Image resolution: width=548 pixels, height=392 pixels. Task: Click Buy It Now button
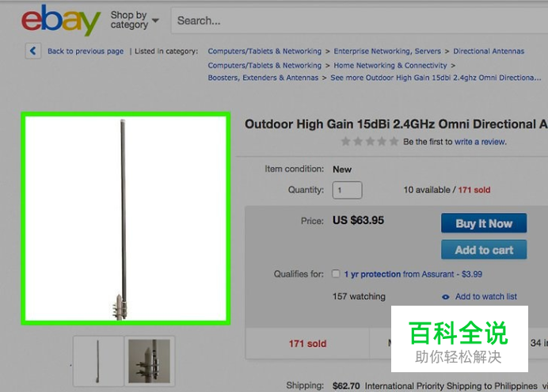coord(484,223)
